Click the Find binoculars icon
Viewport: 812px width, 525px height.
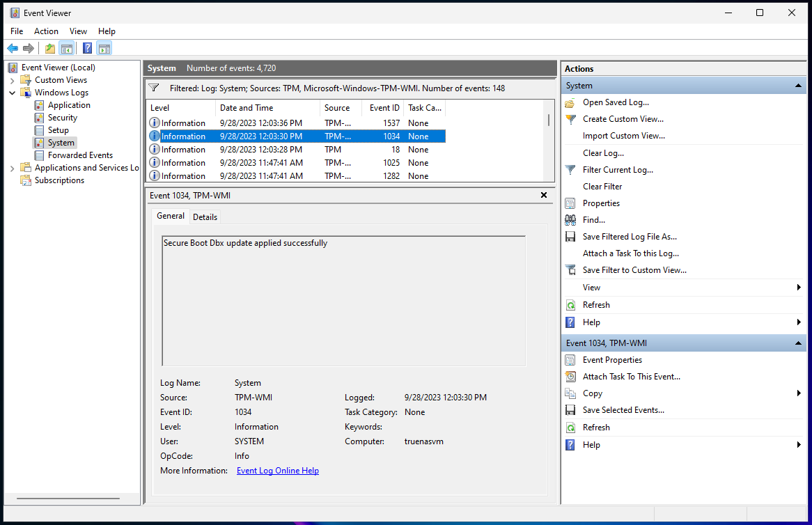570,220
